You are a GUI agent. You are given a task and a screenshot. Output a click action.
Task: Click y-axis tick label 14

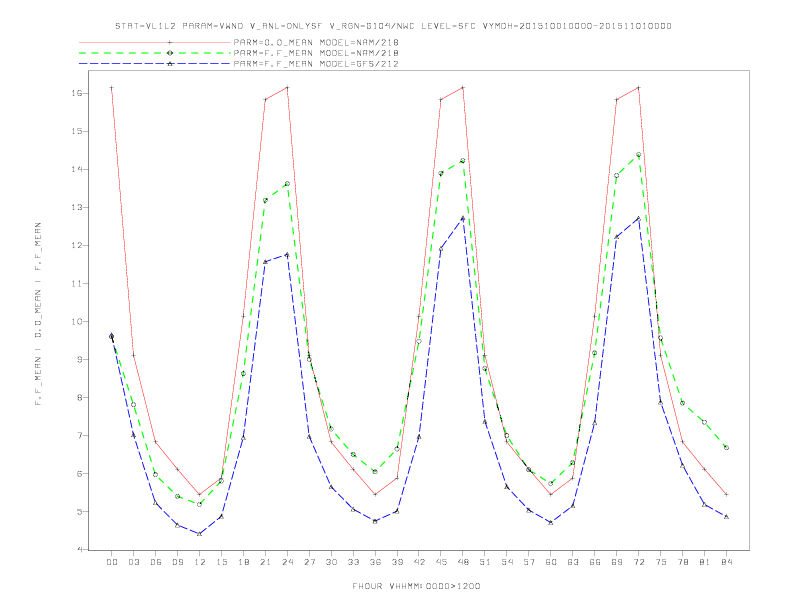pos(77,169)
